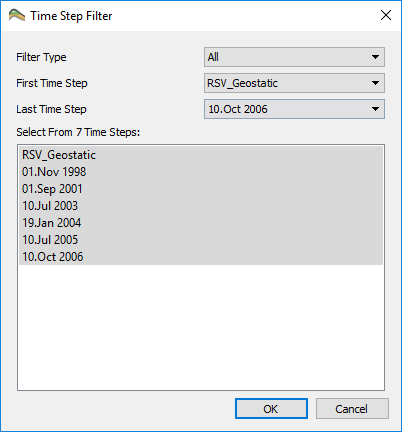Select 01.Sep 2001 time step
Viewport: 402px width, 432px height.
[x=201, y=189]
